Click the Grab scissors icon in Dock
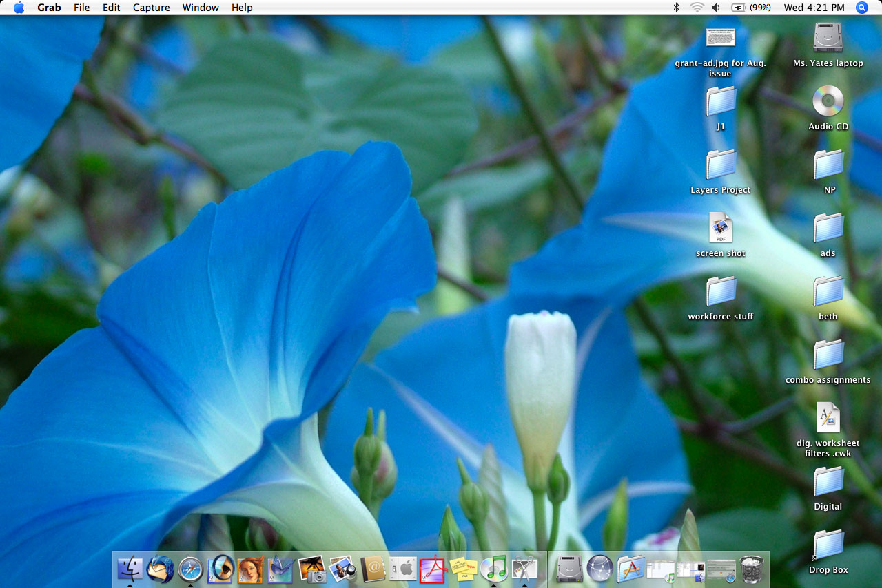The width and height of the screenshot is (882, 588). [524, 569]
